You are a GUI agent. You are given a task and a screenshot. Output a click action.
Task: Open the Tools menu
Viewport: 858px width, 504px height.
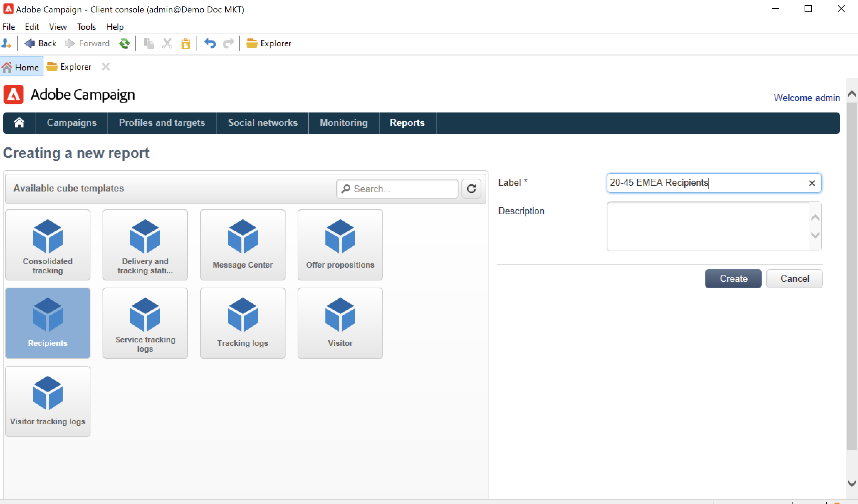point(87,27)
